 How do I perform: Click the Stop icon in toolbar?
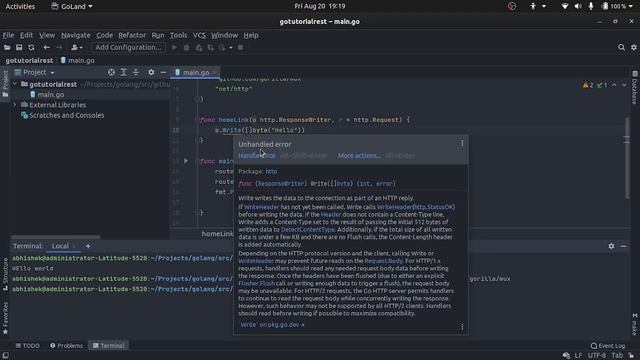(240, 47)
